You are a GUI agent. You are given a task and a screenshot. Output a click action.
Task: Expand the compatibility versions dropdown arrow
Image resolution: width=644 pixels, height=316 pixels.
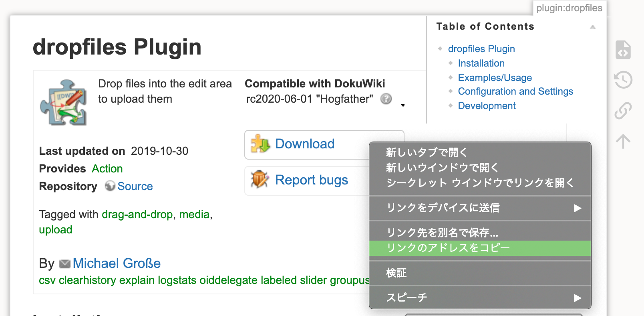pyautogui.click(x=403, y=105)
